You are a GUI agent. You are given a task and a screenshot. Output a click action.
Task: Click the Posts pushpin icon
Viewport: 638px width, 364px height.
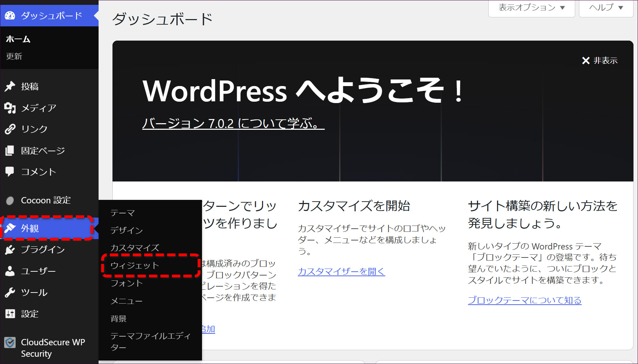(x=10, y=86)
